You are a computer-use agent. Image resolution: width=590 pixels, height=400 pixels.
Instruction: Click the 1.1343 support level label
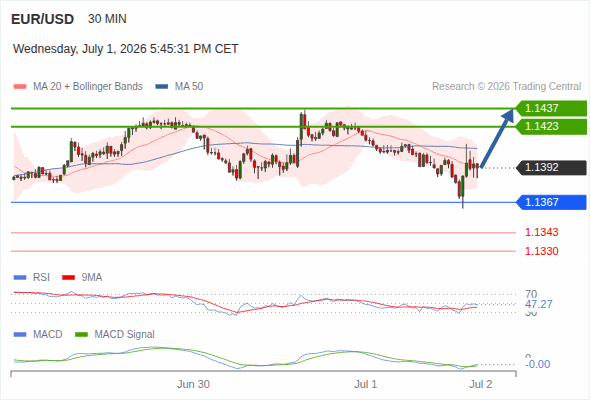coord(541,233)
